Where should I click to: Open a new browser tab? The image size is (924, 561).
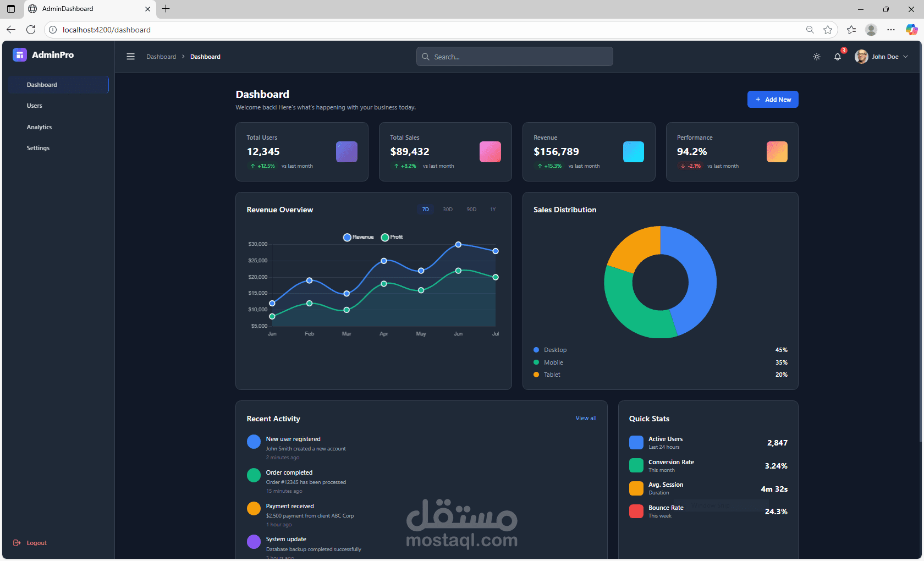coord(166,9)
